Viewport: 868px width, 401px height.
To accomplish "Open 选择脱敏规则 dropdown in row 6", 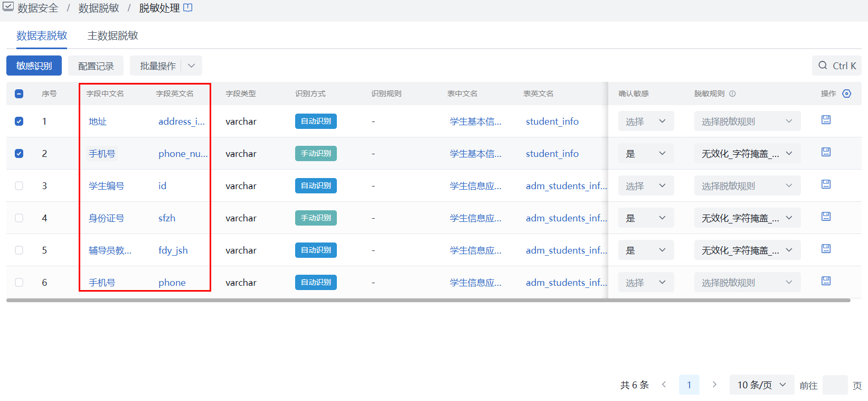I will (747, 283).
